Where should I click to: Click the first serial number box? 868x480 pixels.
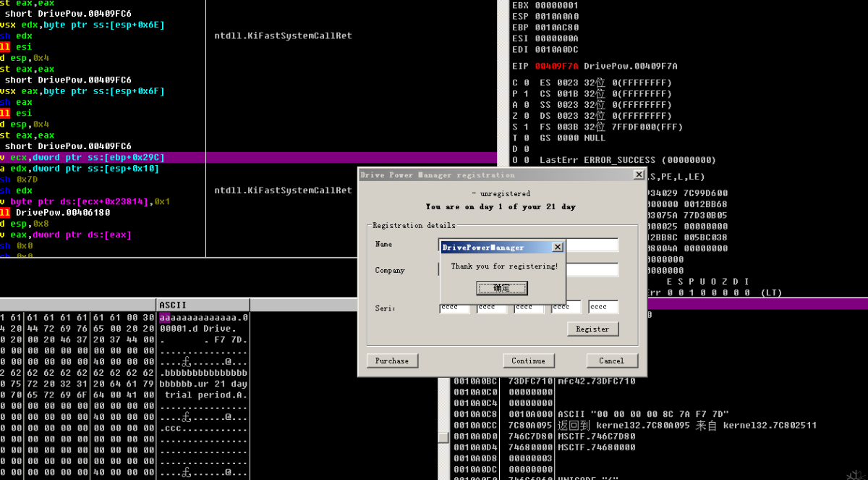click(x=454, y=307)
